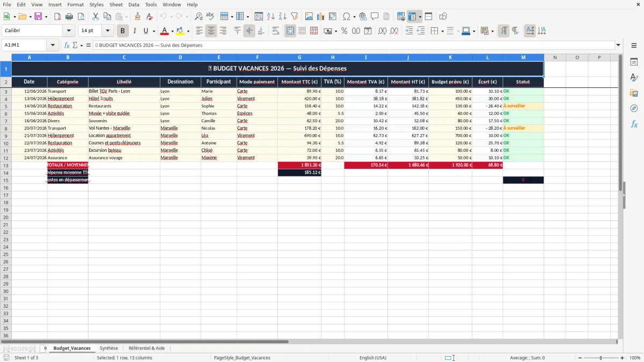Viewport: 644px width, 362px height.
Task: Open the Format menu
Action: [75, 4]
